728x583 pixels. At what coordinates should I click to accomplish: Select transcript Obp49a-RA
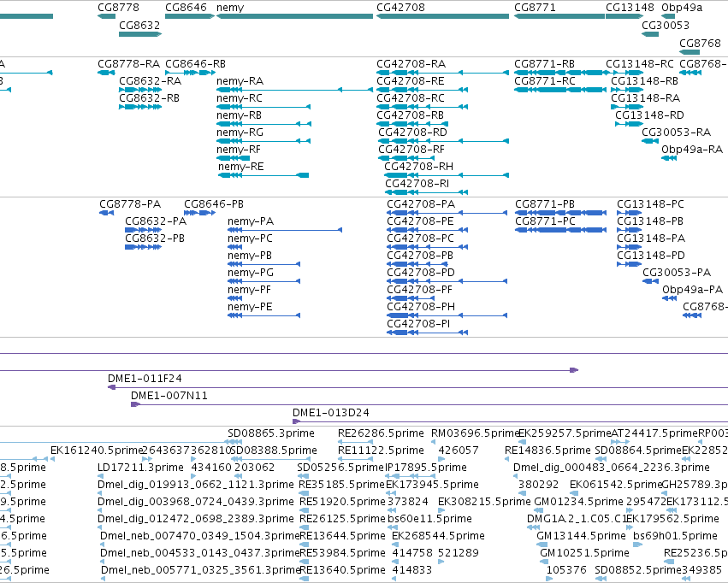pos(692,150)
